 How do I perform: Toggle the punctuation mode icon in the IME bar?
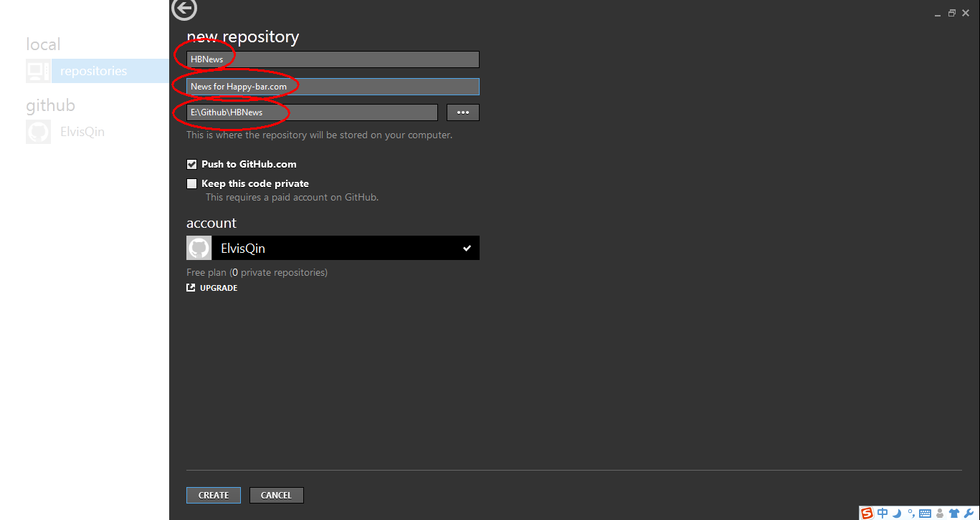911,513
